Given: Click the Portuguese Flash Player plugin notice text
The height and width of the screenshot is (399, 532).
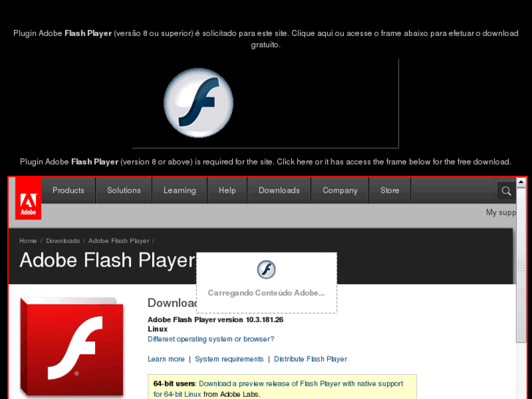Looking at the screenshot, I should click(266, 39).
